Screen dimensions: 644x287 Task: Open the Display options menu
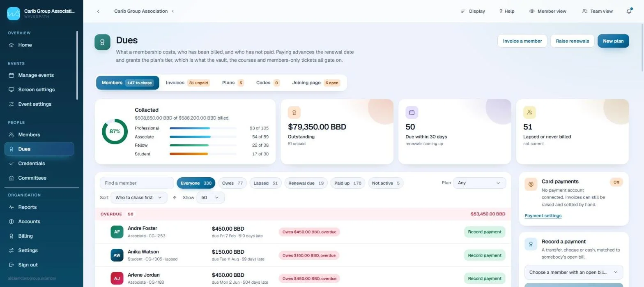click(x=473, y=11)
